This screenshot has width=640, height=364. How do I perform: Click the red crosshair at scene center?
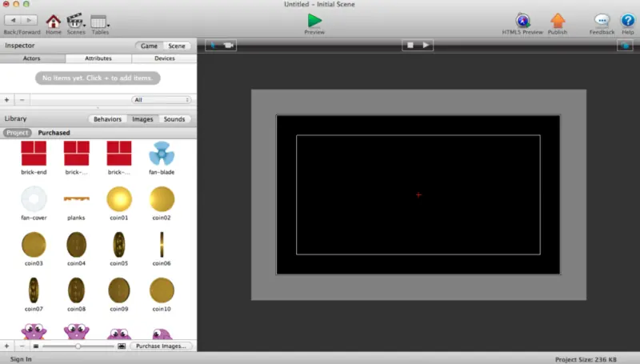click(x=418, y=195)
